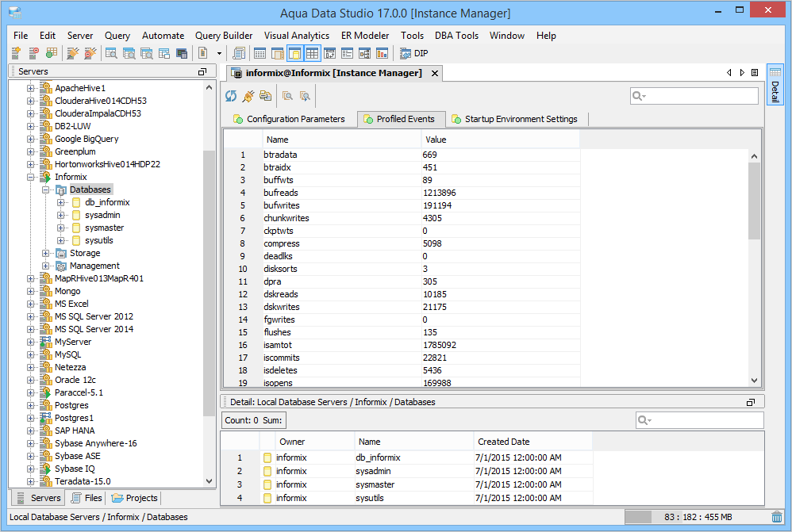
Task: Collapse the Informix server tree node
Action: (x=31, y=177)
